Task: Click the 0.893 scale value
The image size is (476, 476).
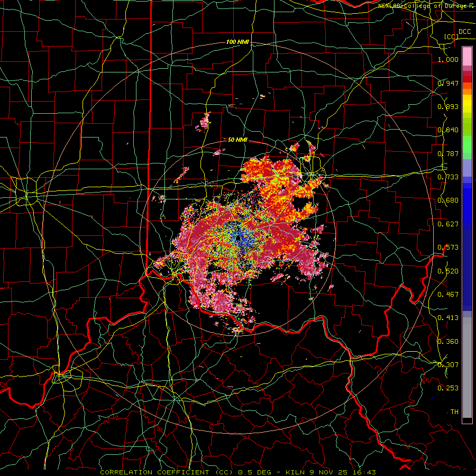Action: point(448,106)
